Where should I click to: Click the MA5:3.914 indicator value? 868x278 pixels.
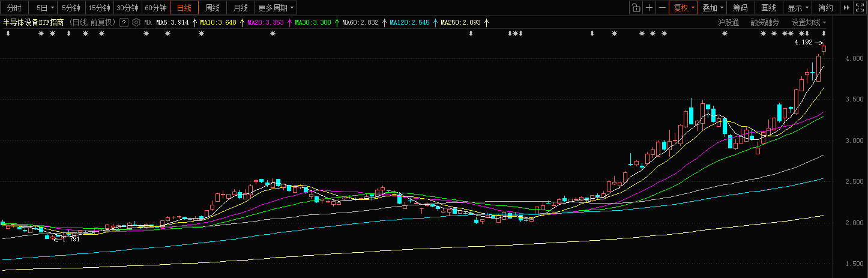172,22
